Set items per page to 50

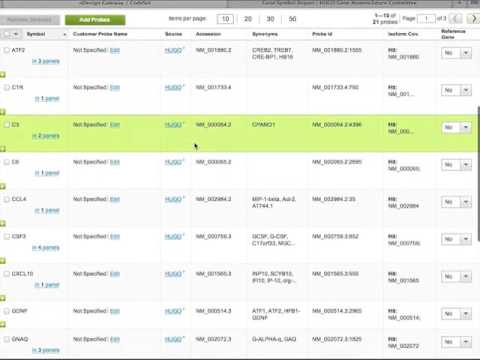292,19
